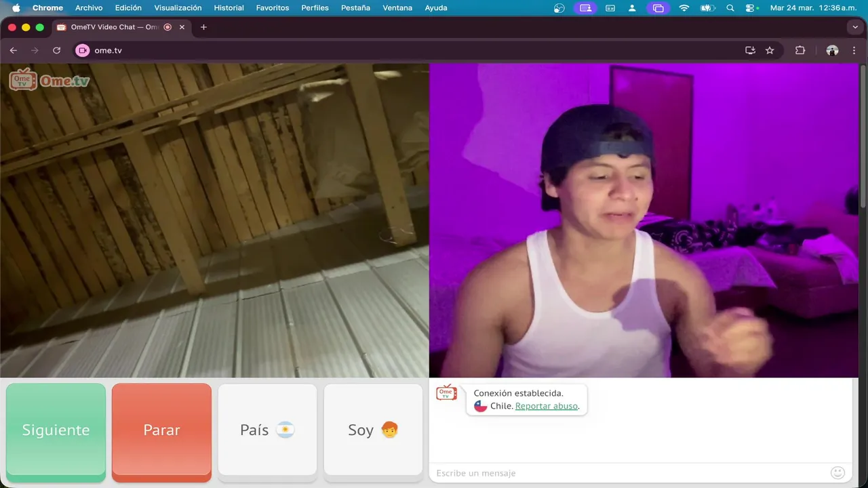
Task: Open the País country selector
Action: point(267,430)
